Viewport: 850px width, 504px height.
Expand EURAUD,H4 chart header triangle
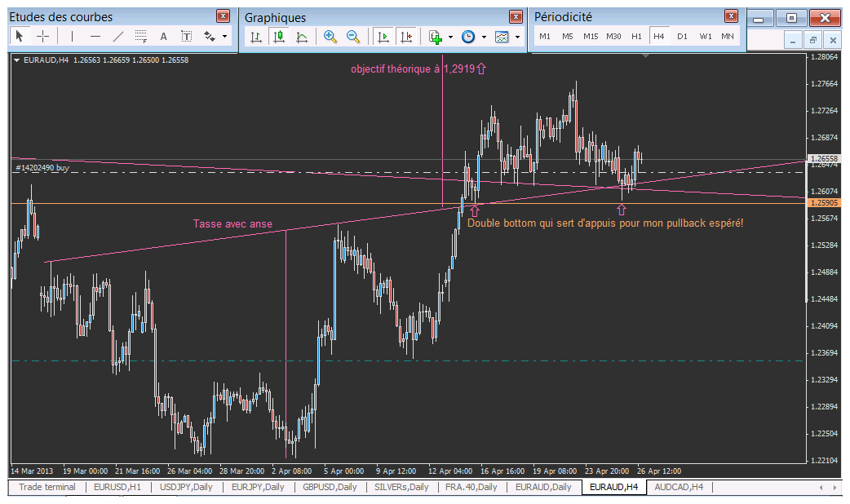point(17,60)
